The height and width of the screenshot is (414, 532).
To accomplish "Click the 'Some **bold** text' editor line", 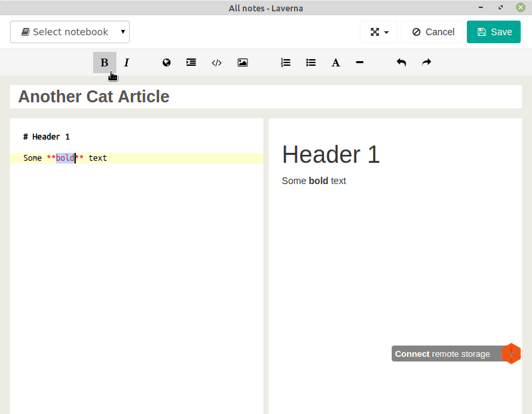I will (137, 158).
